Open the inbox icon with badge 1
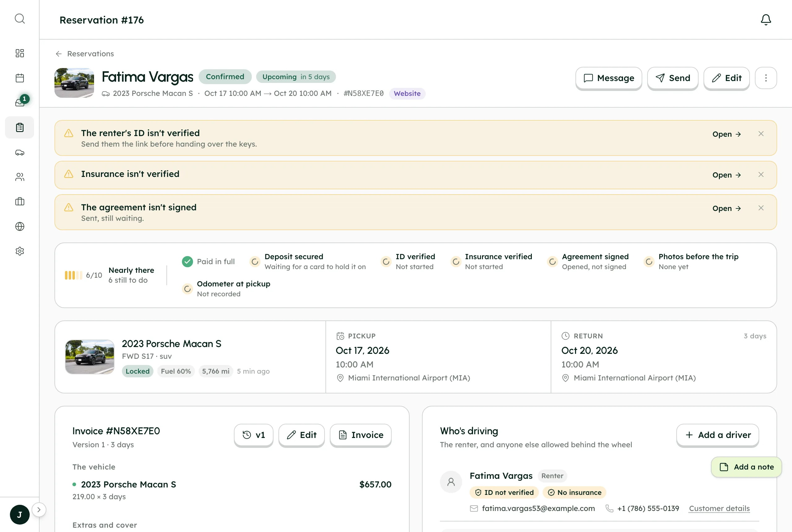Viewport: 792px width, 532px height. tap(20, 102)
